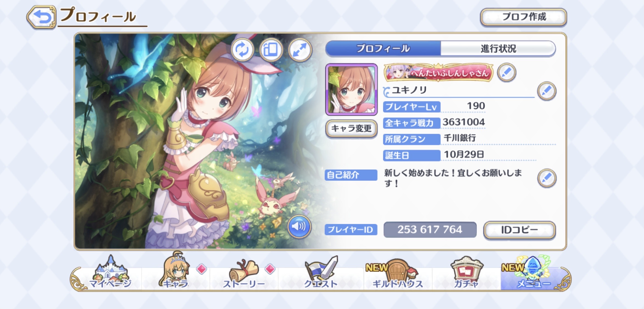Open the ストーリー scroll icon
This screenshot has height=309, width=644.
[x=244, y=273]
